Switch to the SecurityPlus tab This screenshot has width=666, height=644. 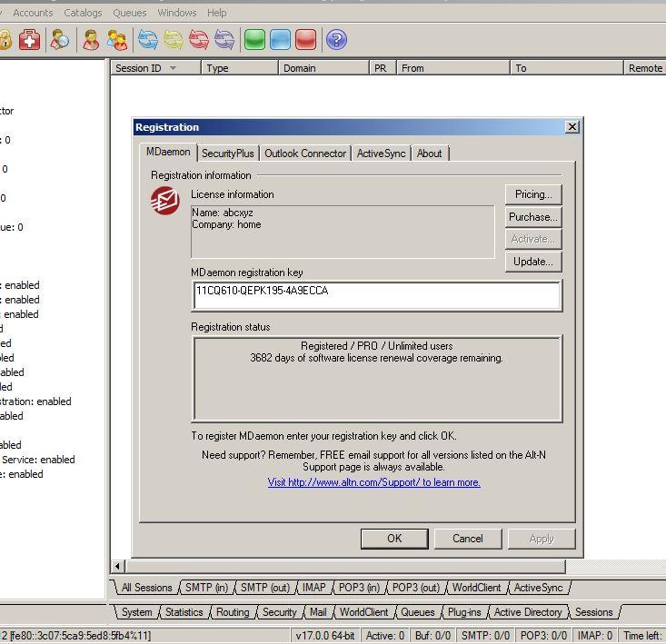tap(228, 154)
